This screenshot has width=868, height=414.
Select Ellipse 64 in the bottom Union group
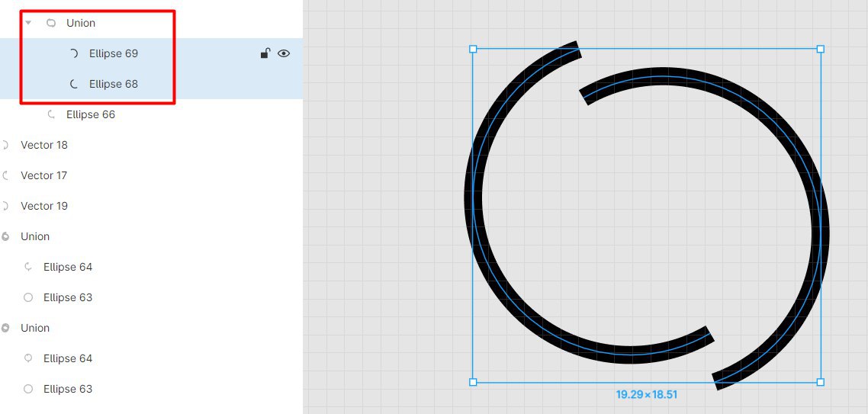(68, 358)
